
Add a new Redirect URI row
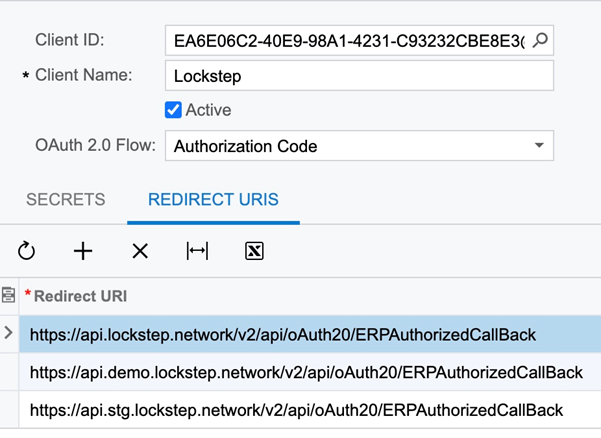coord(83,251)
